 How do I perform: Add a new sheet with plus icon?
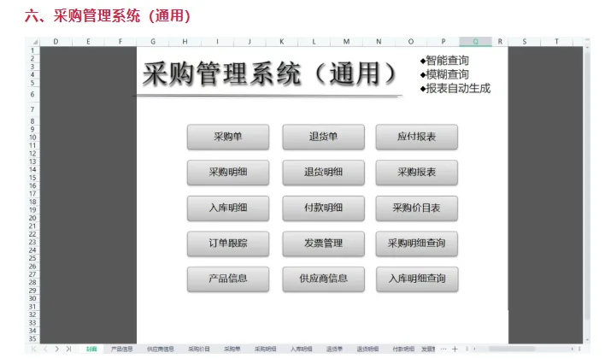click(x=455, y=349)
